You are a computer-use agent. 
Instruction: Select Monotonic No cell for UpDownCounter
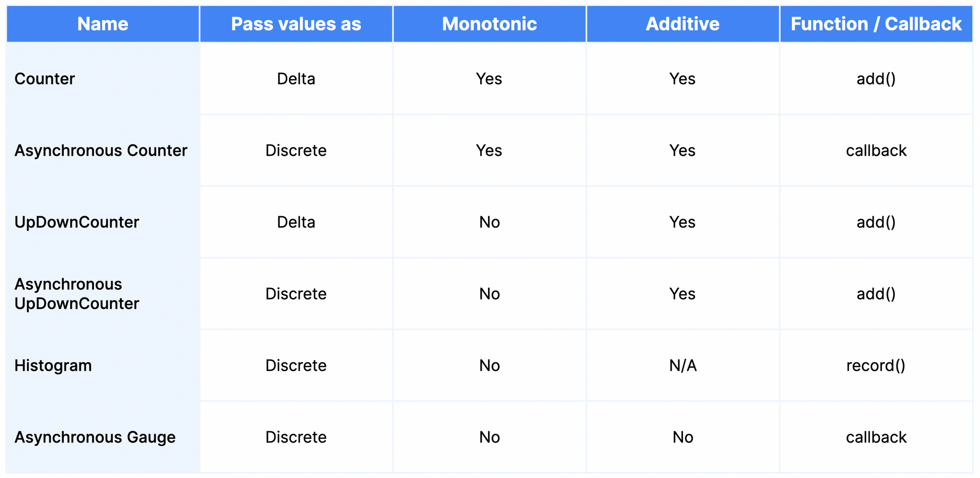coord(489,222)
